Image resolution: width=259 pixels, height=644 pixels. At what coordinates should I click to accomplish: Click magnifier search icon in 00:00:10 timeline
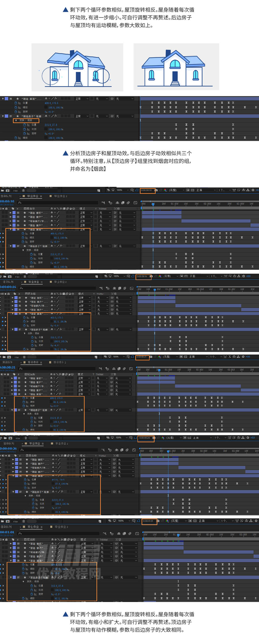[20, 203]
